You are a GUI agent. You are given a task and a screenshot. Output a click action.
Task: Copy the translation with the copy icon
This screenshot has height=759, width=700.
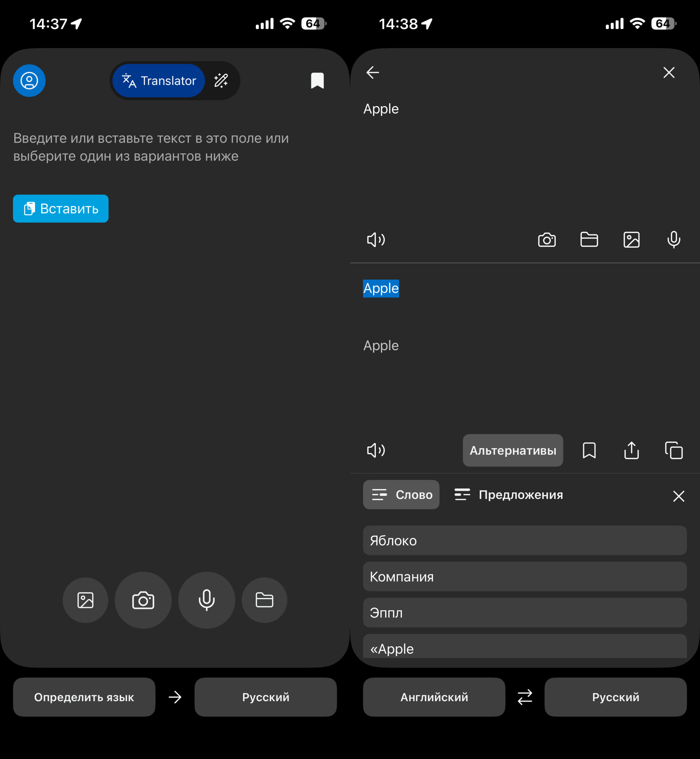674,450
